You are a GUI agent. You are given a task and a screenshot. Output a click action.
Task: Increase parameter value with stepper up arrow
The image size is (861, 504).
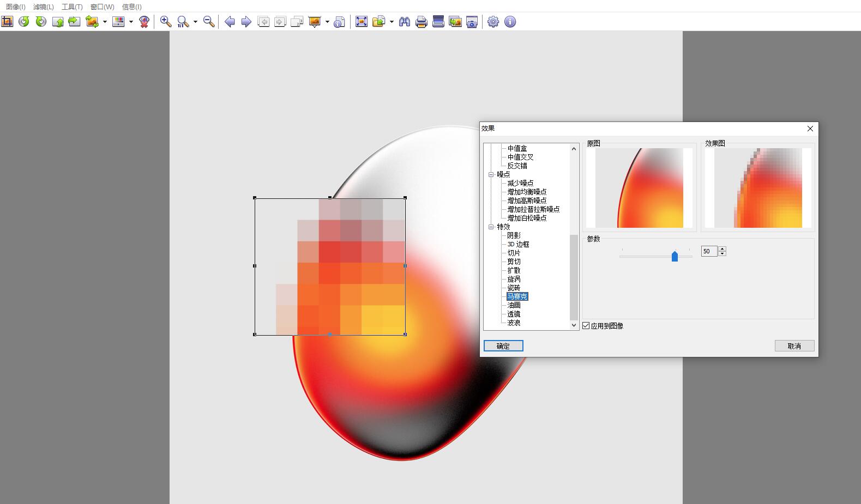(x=722, y=248)
